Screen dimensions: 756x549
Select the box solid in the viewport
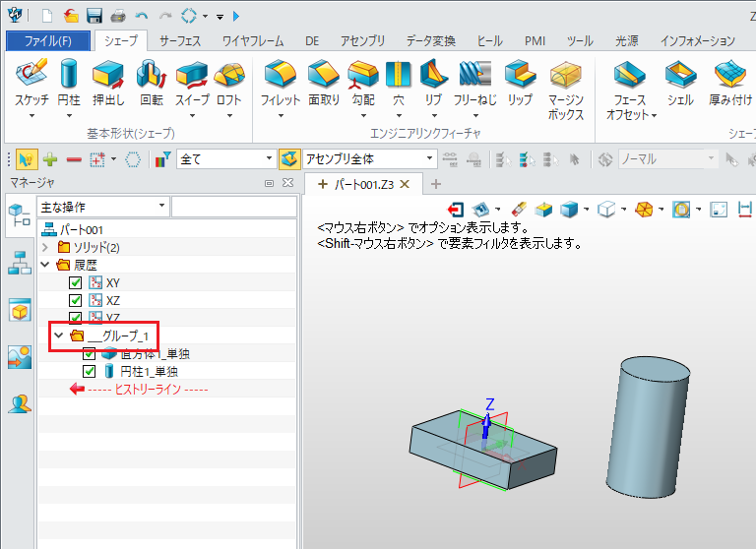482,451
